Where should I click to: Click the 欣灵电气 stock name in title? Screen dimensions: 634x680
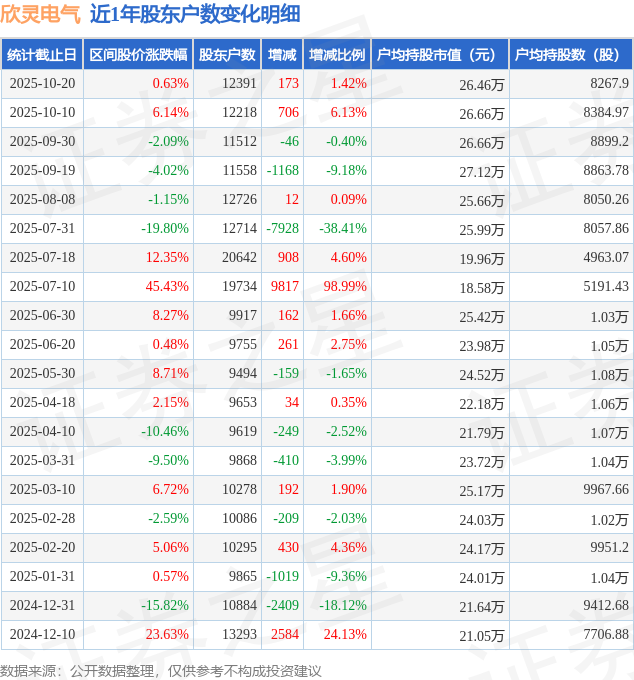[x=40, y=14]
